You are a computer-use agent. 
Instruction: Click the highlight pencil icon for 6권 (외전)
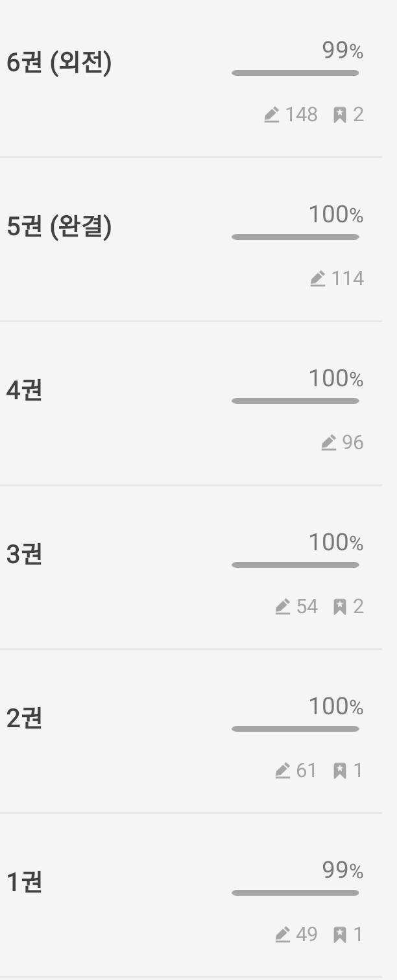pyautogui.click(x=272, y=115)
